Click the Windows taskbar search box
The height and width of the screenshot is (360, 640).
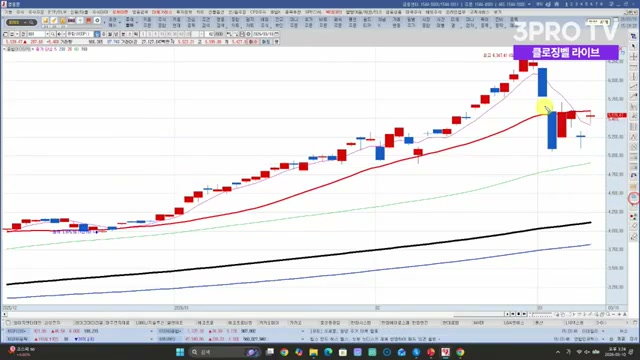[224, 352]
